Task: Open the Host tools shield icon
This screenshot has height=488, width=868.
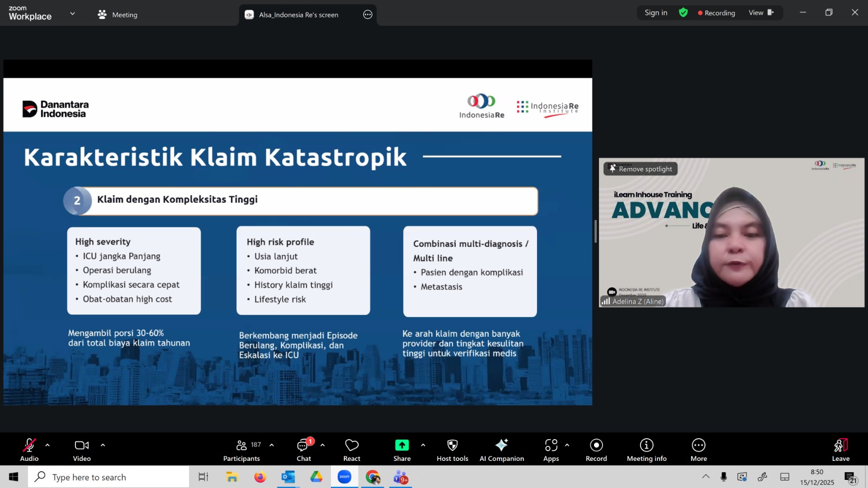Action: point(452,450)
